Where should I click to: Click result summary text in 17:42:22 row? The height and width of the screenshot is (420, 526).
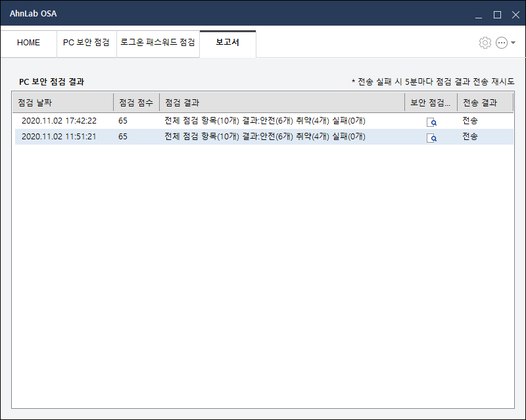265,121
